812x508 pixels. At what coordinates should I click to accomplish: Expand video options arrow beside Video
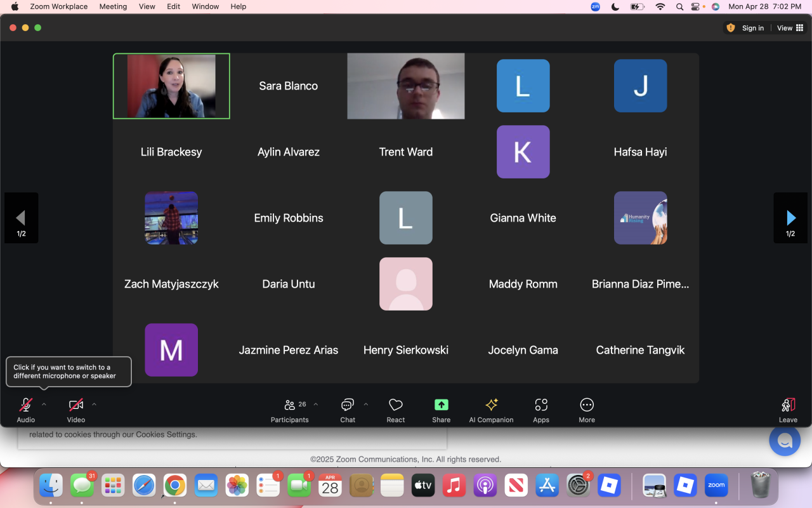pyautogui.click(x=94, y=404)
